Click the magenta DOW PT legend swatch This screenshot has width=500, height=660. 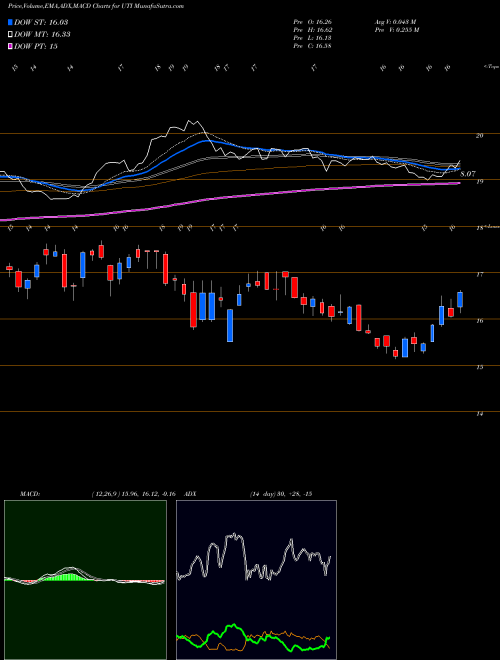(x=10, y=47)
